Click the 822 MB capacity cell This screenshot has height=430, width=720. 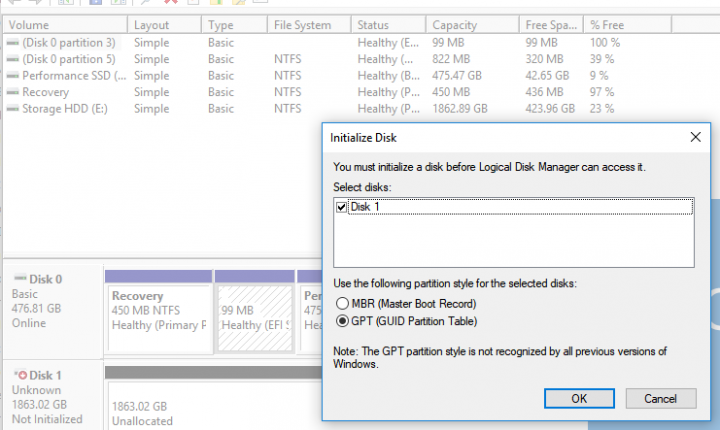[451, 59]
